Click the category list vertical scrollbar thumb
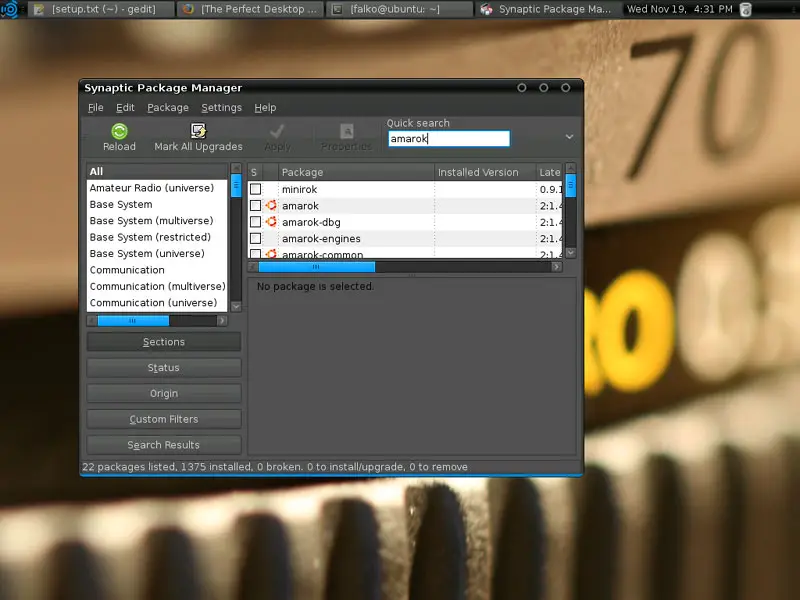Image resolution: width=800 pixels, height=600 pixels. click(x=236, y=185)
